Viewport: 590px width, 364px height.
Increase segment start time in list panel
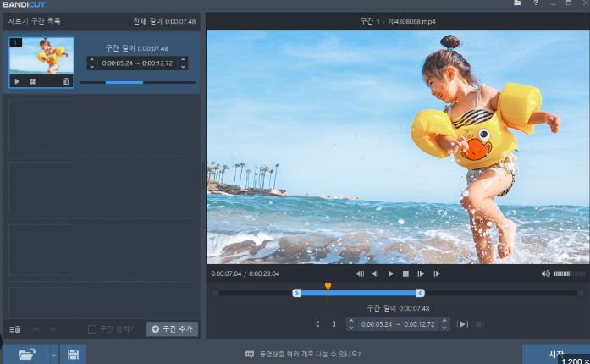tap(91, 59)
